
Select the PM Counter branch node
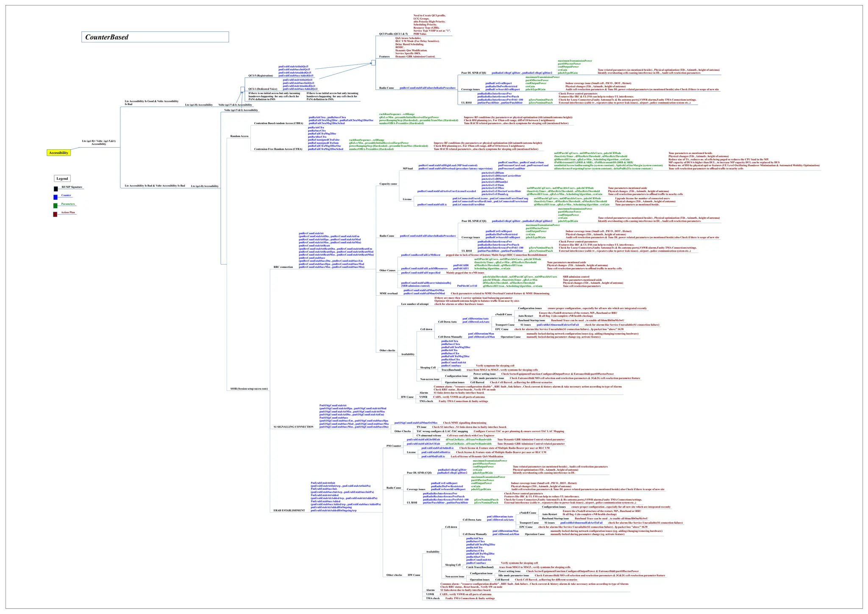[x=393, y=446]
